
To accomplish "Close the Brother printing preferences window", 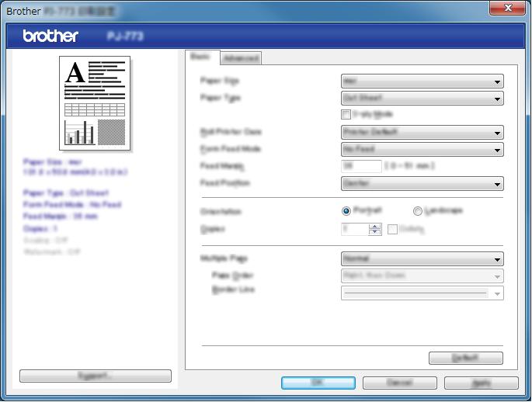I will [x=507, y=8].
